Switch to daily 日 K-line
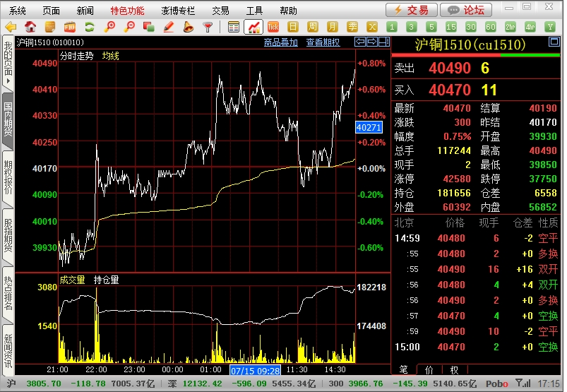 (x=293, y=27)
